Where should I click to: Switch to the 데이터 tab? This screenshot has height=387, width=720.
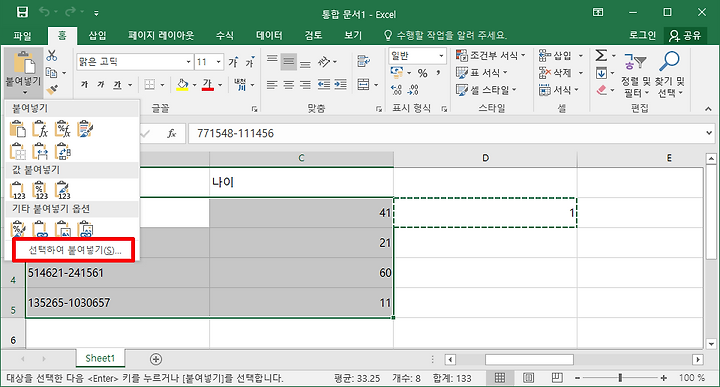tap(269, 35)
